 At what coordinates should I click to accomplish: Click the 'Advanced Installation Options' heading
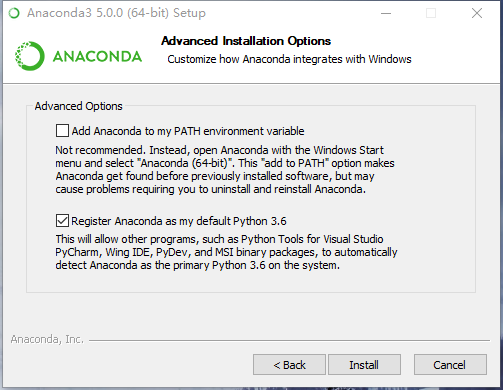[246, 41]
